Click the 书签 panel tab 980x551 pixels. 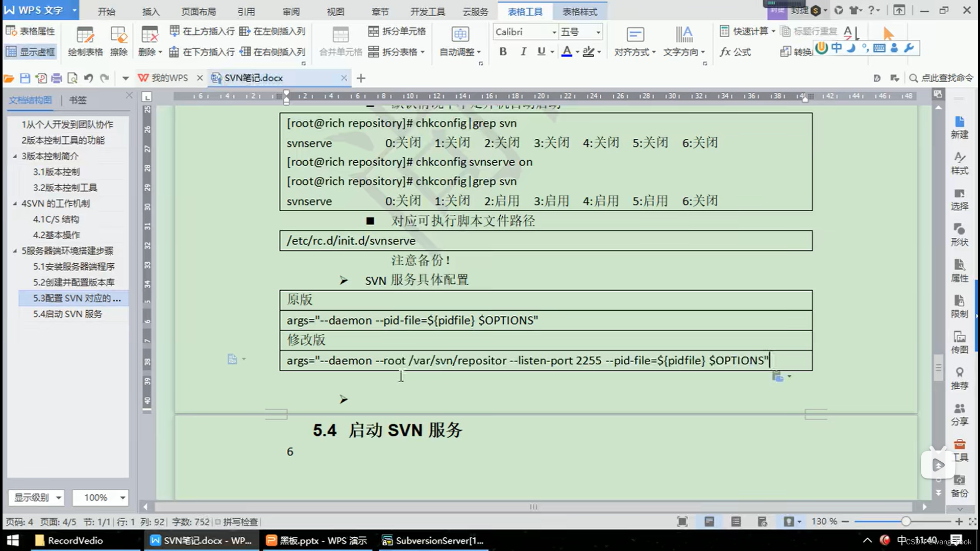78,100
